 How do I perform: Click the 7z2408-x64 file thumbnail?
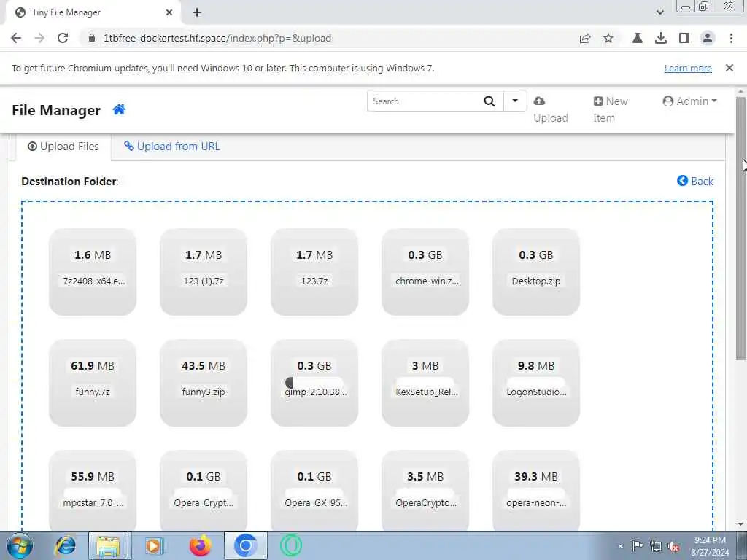pos(93,272)
